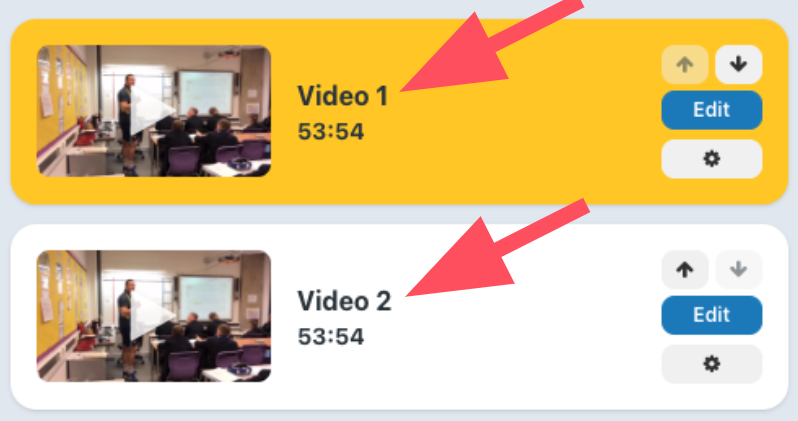Move Video 2 up with arrow button

pos(685,269)
